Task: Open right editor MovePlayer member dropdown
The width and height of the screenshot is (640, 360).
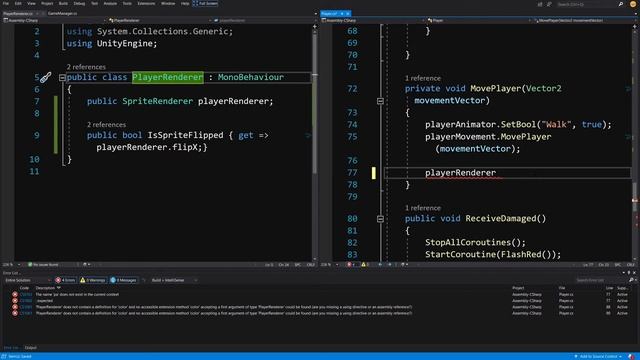Action: [584, 20]
